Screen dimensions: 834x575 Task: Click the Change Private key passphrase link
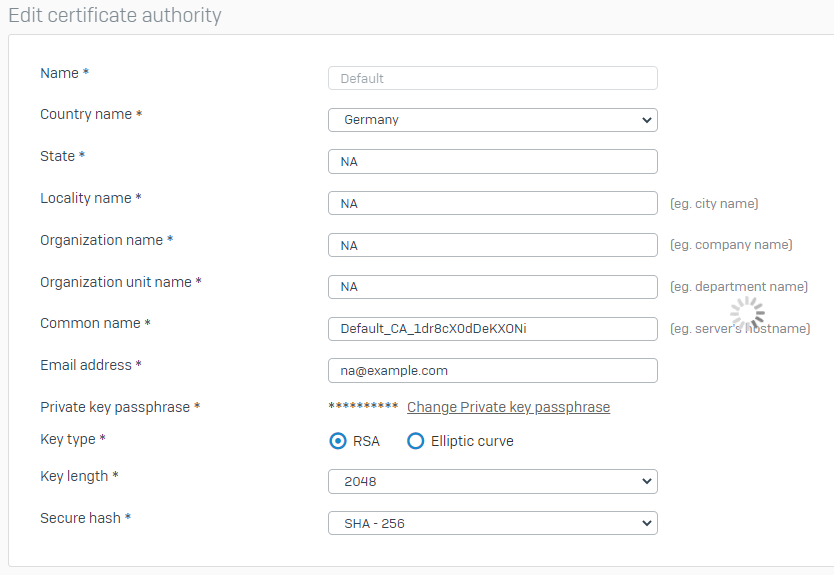508,407
